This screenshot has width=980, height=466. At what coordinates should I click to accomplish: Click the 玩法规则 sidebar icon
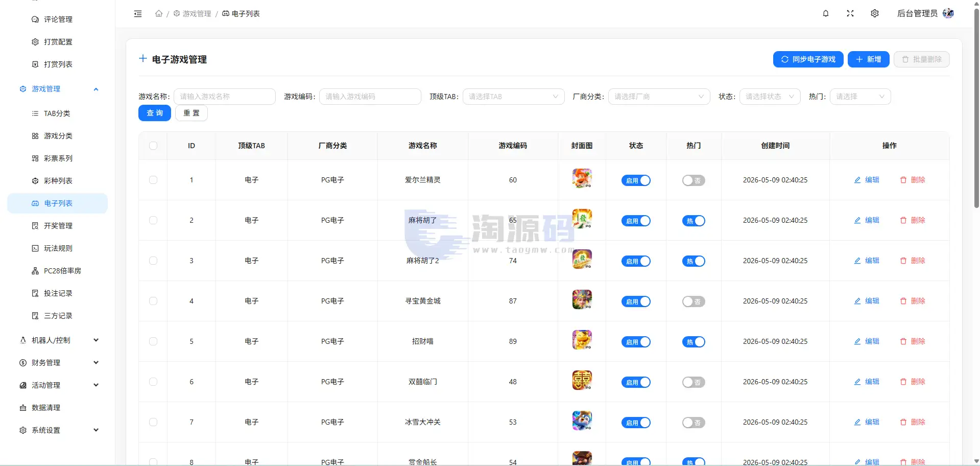coord(35,248)
